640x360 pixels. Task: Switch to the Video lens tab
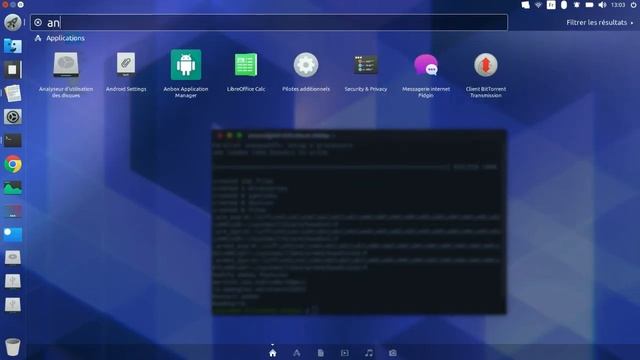tap(345, 353)
